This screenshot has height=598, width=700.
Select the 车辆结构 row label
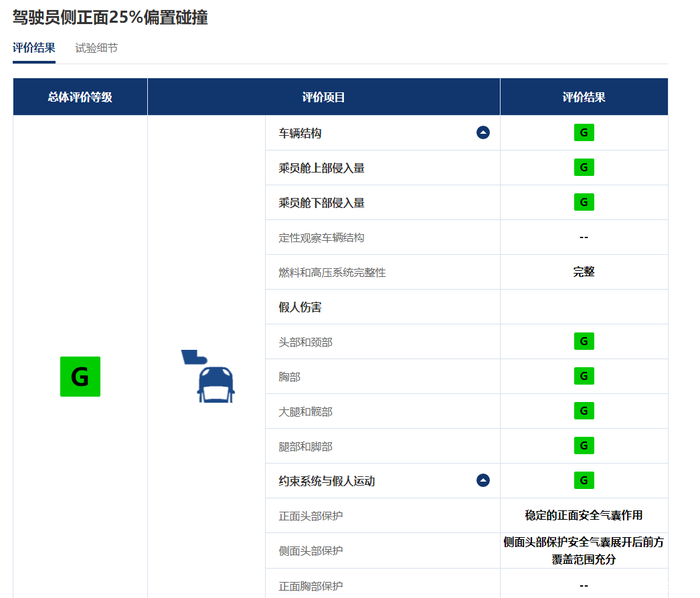[300, 133]
